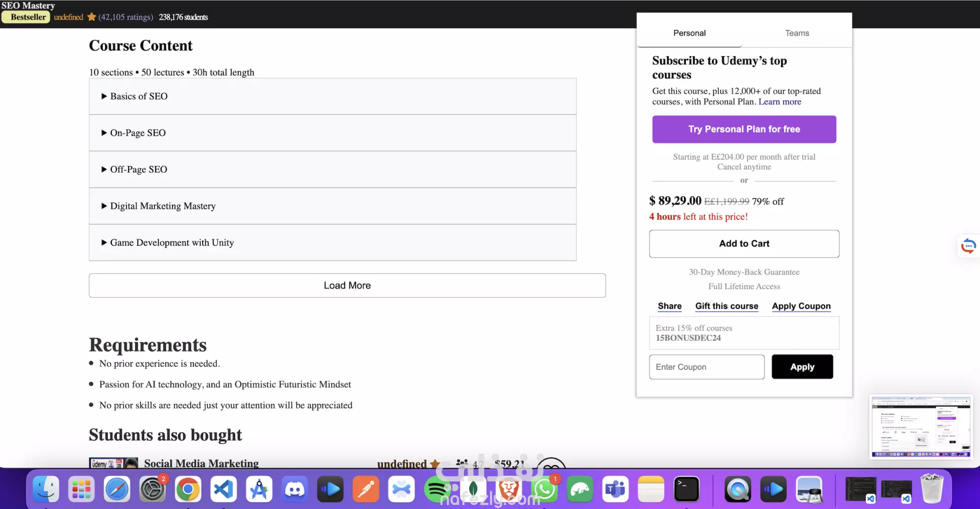Click the floating sync chat icon at right edge
This screenshot has height=509, width=980.
[968, 246]
